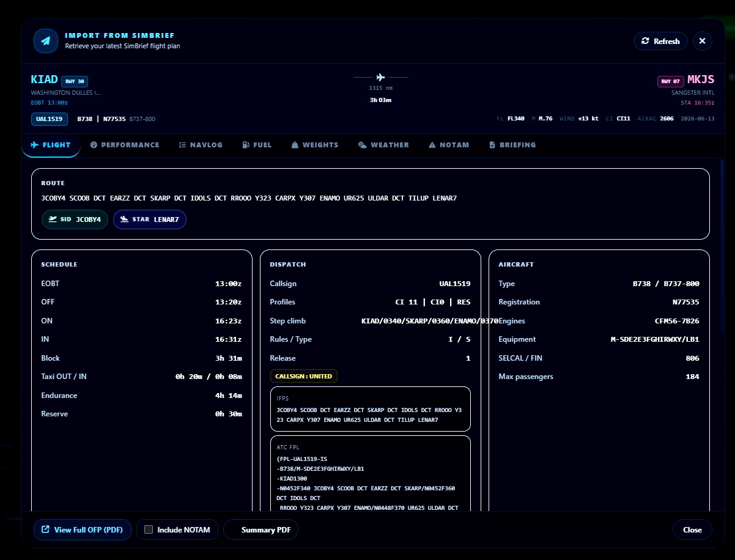Click the EOBT value 13:00z in Schedule
The height and width of the screenshot is (560, 735).
point(229,284)
